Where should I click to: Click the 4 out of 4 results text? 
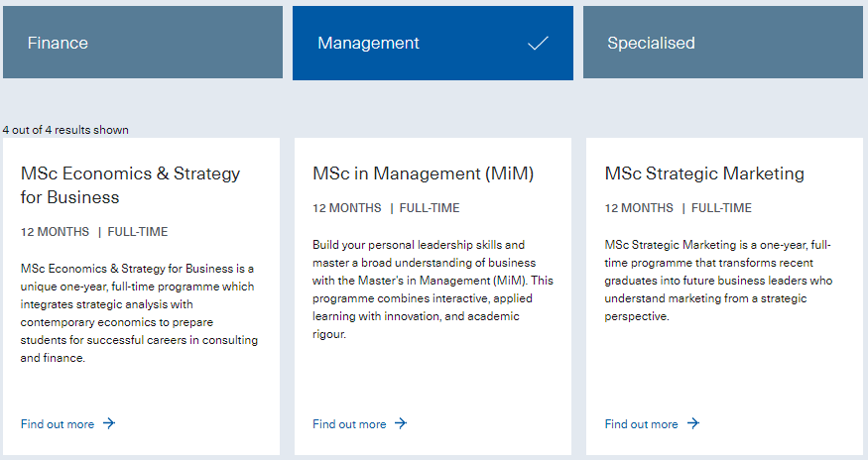click(x=65, y=130)
